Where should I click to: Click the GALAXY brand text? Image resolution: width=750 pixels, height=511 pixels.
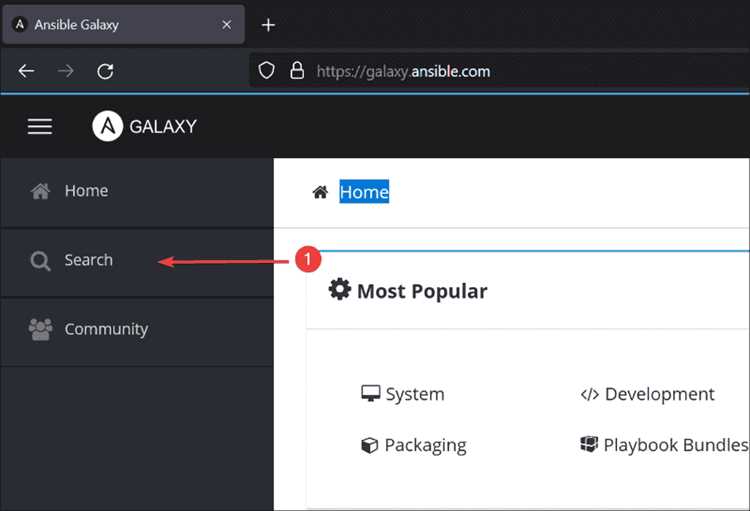163,126
